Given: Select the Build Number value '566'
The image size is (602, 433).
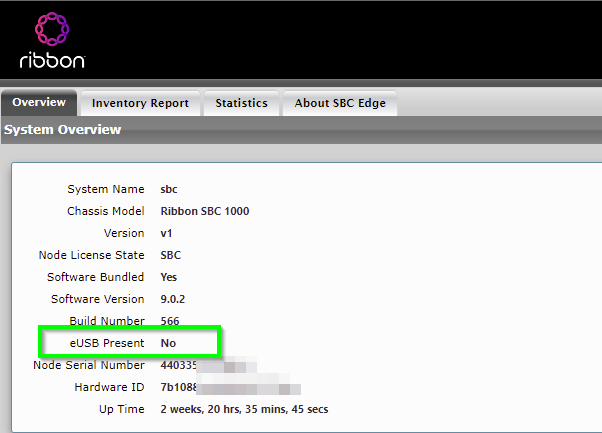Looking at the screenshot, I should [x=170, y=321].
